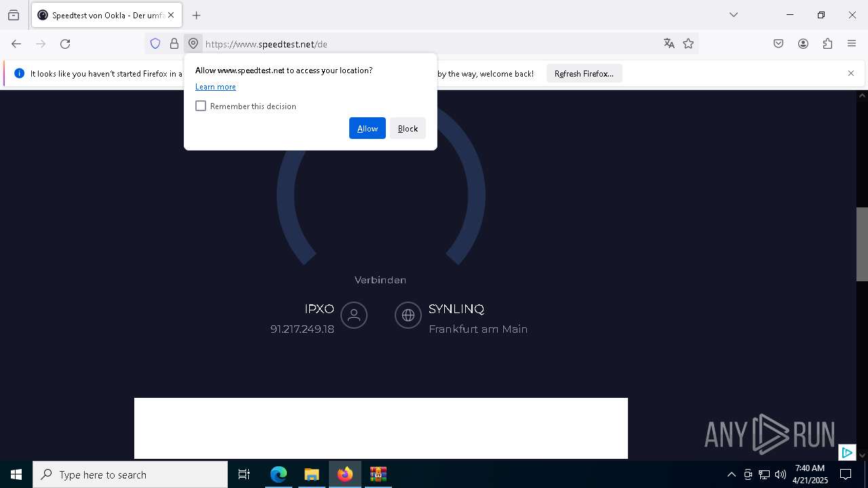Open network status tray icon

(x=764, y=474)
